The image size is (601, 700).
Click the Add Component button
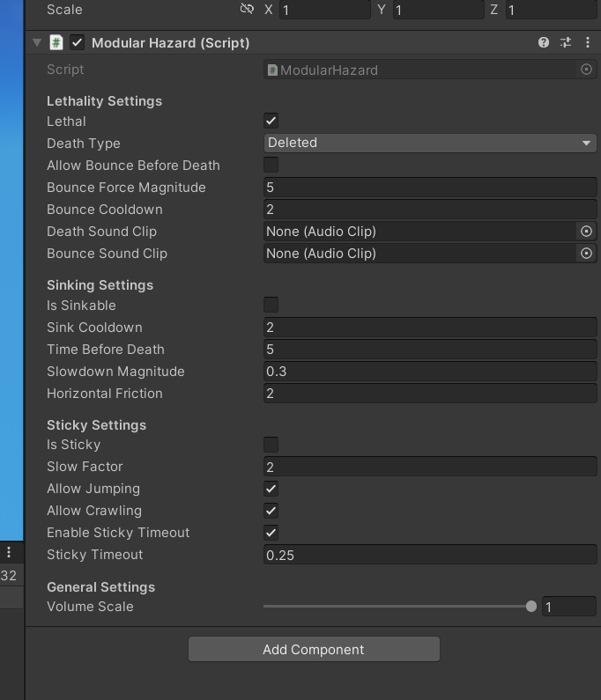tap(314, 649)
